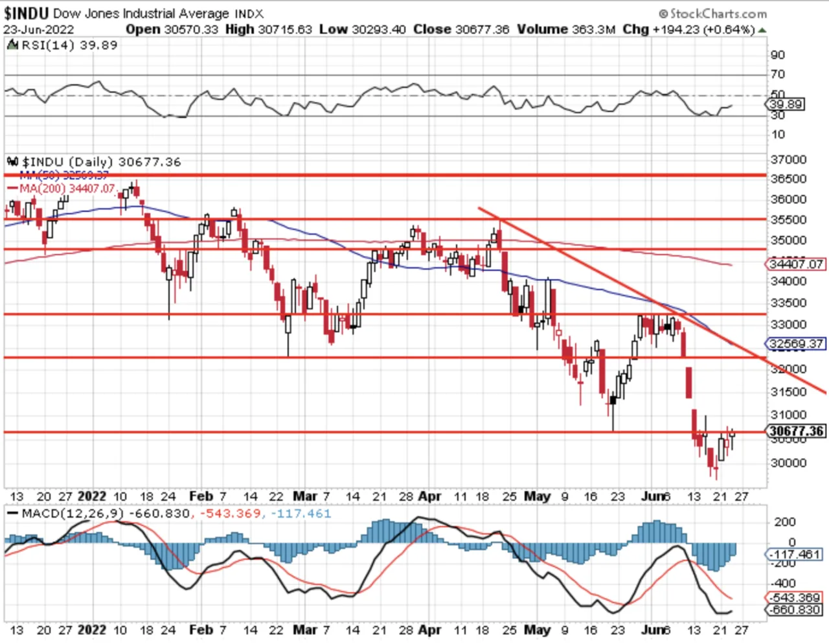The width and height of the screenshot is (829, 644).
Task: Click the MA(200) 34407.07 legend text
Action: pos(67,189)
